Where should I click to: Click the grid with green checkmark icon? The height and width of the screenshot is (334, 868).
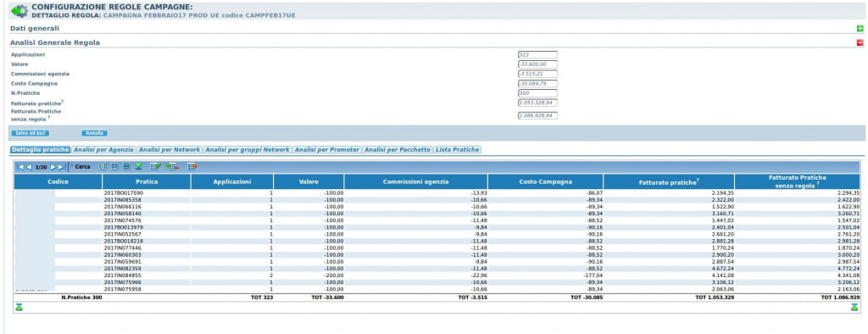156,166
